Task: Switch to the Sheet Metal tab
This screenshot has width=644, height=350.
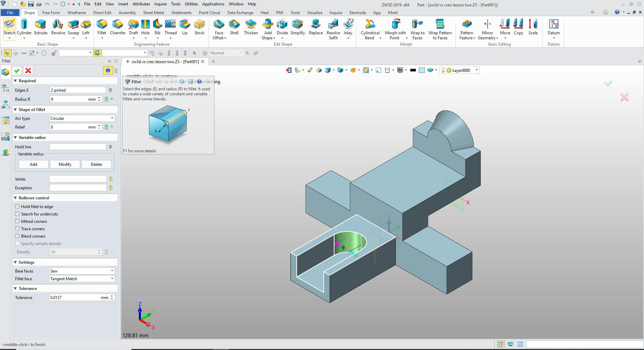Action: click(x=154, y=13)
